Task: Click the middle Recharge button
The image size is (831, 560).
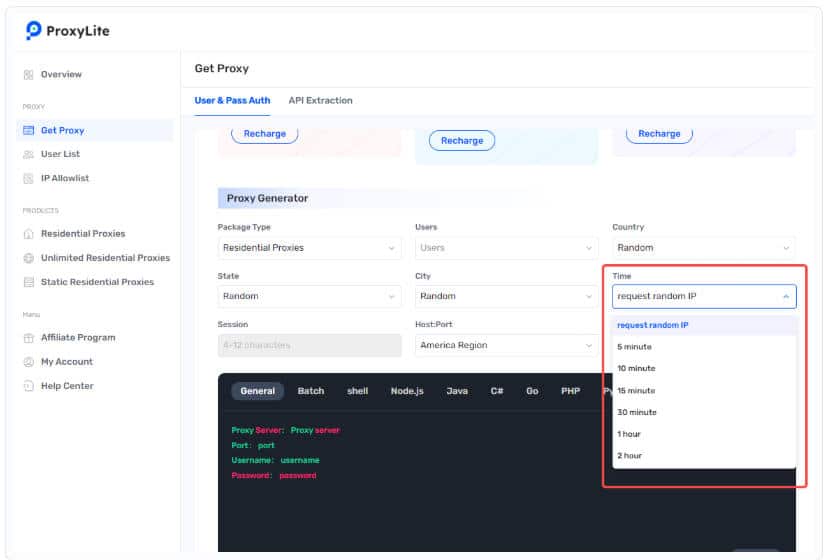Action: 462,141
